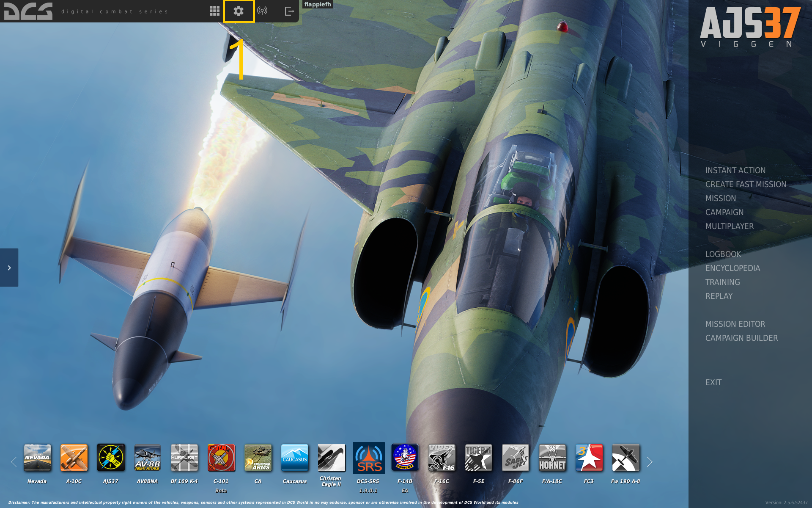Select the Combined Arms module icon
This screenshot has width=812, height=508.
(x=258, y=458)
